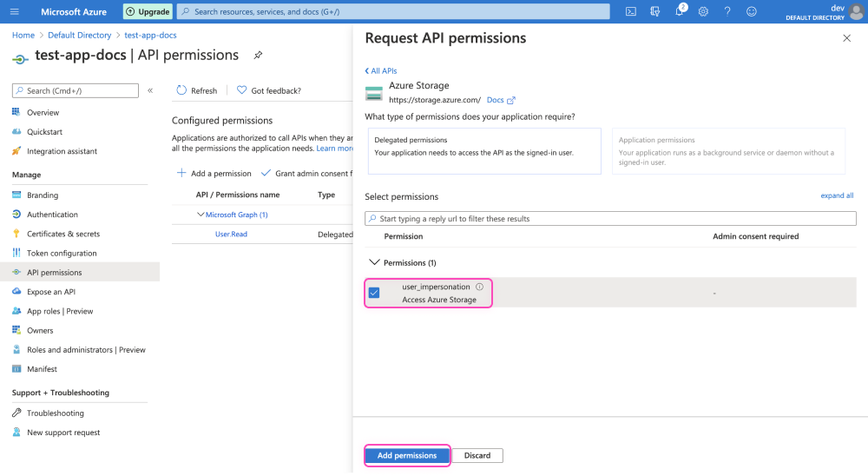Close the Request API permissions panel

847,39
